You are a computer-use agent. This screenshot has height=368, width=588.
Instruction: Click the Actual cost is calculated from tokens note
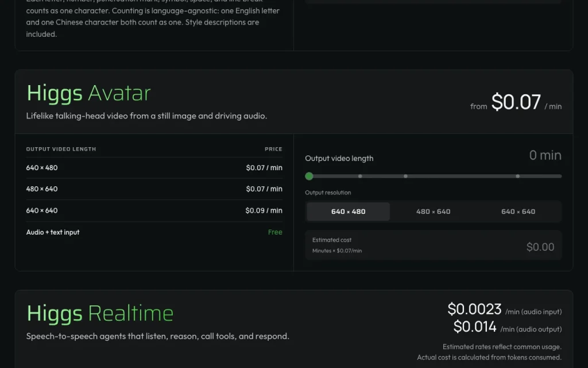(x=489, y=357)
